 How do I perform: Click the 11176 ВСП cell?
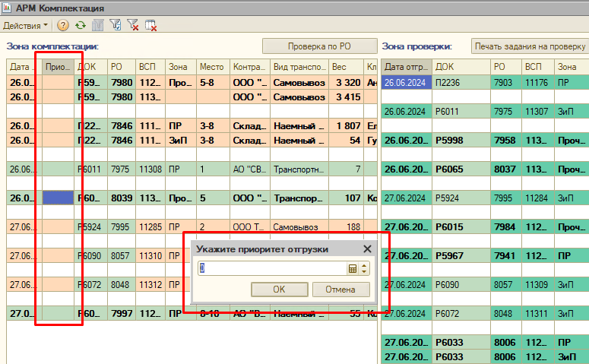pos(537,83)
